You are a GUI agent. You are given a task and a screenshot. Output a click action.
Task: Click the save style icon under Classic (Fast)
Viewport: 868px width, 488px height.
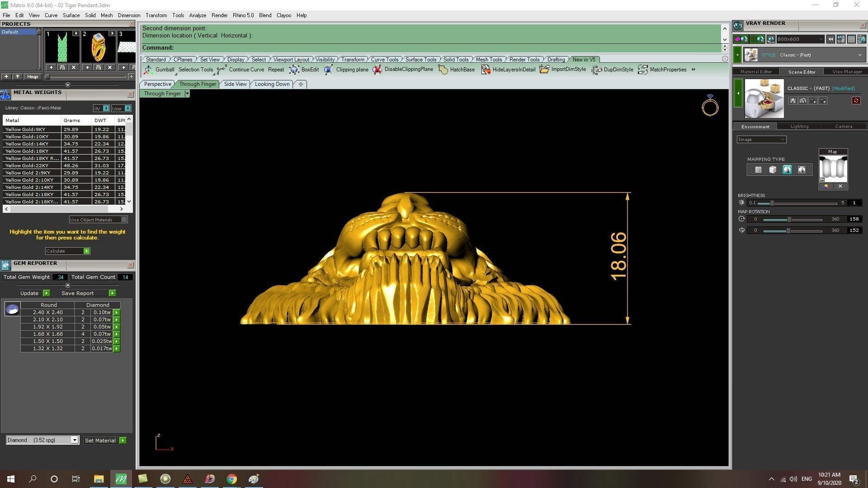793,101
